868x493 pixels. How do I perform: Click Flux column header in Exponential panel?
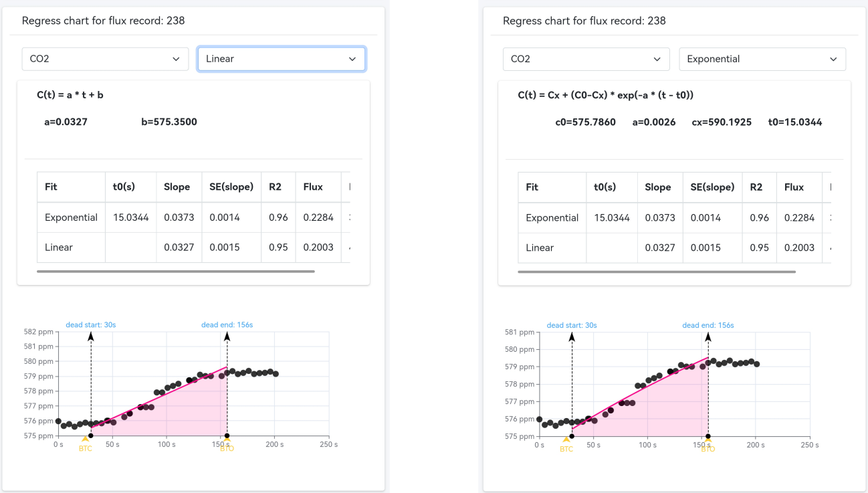(794, 187)
